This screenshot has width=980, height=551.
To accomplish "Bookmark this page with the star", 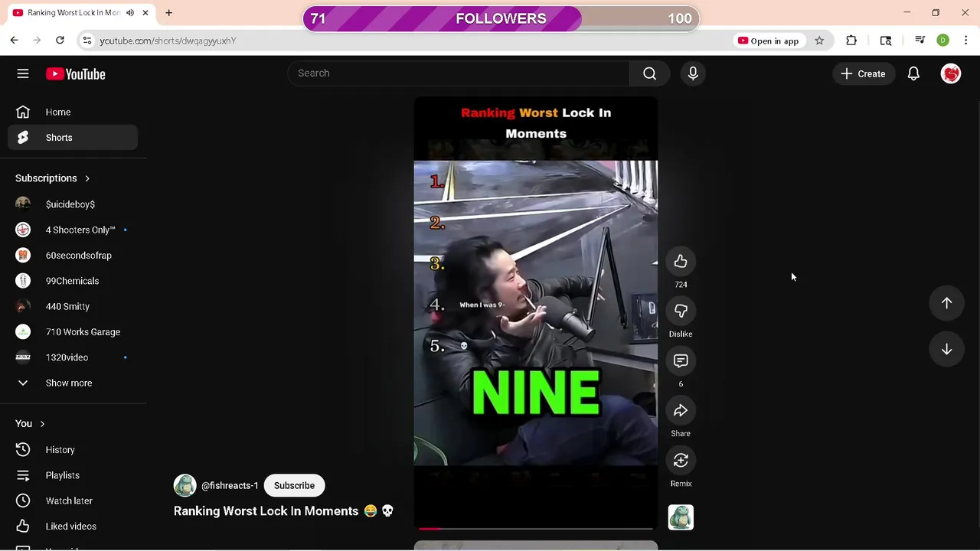I will [819, 41].
